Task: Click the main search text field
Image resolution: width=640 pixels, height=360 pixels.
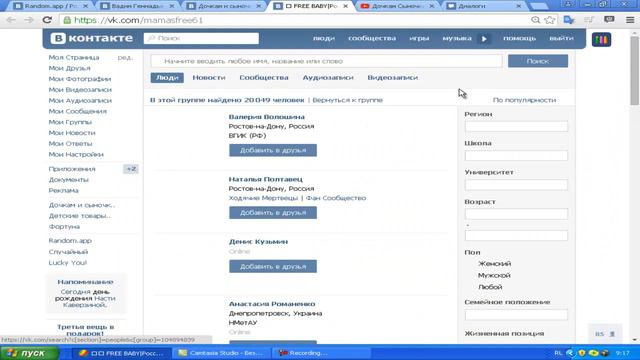Action: point(327,61)
